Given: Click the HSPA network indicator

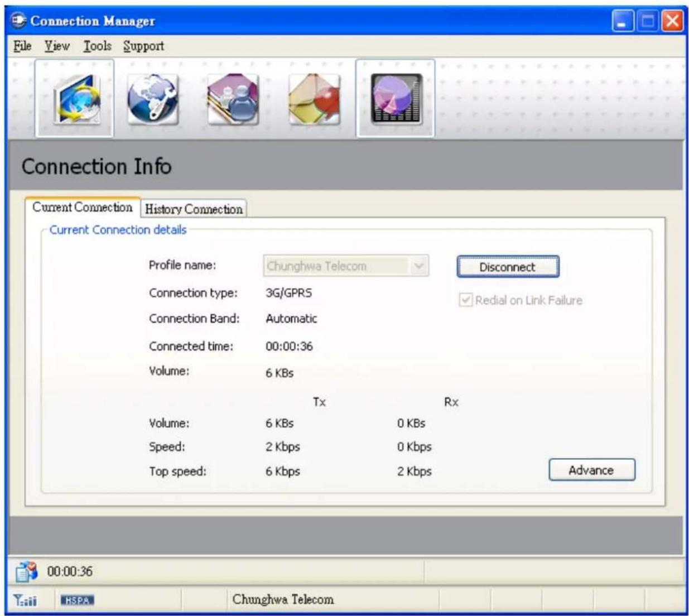Looking at the screenshot, I should click(x=78, y=600).
